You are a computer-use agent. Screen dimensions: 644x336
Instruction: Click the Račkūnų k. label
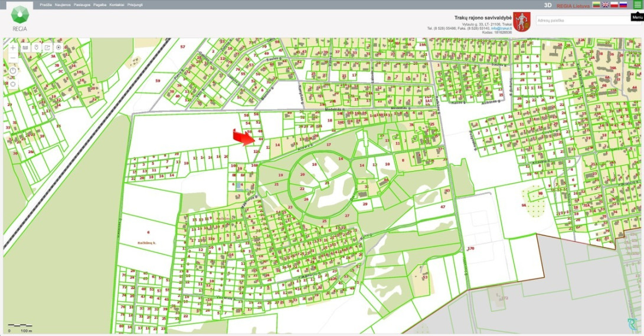coord(147,243)
